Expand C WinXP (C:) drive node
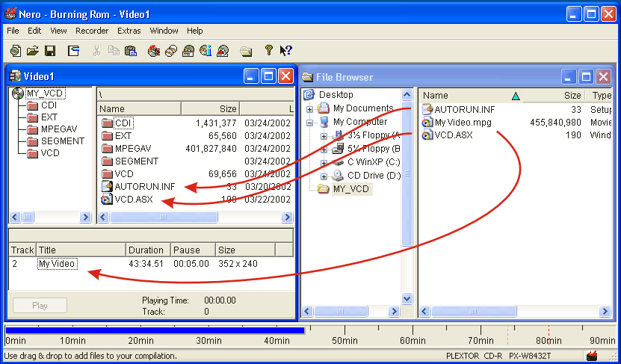The image size is (621, 364). [x=324, y=163]
